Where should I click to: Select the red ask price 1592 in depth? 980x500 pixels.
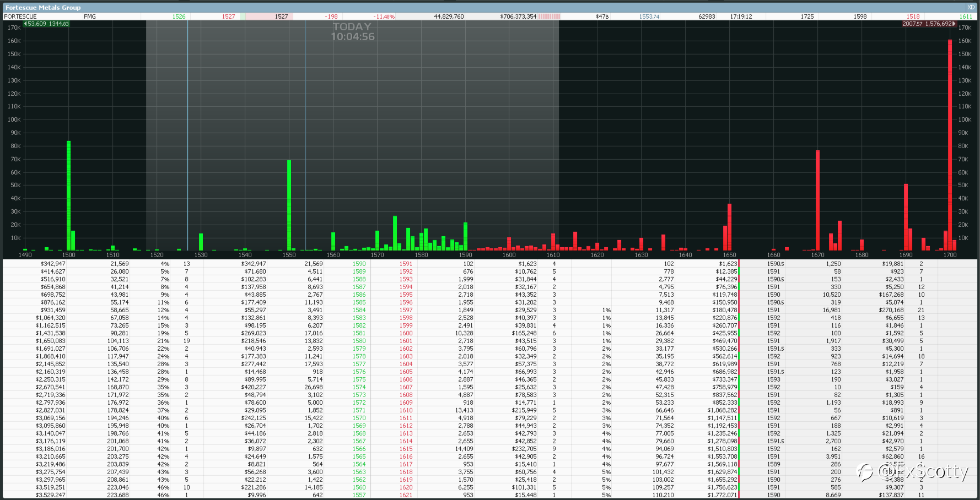click(x=406, y=271)
